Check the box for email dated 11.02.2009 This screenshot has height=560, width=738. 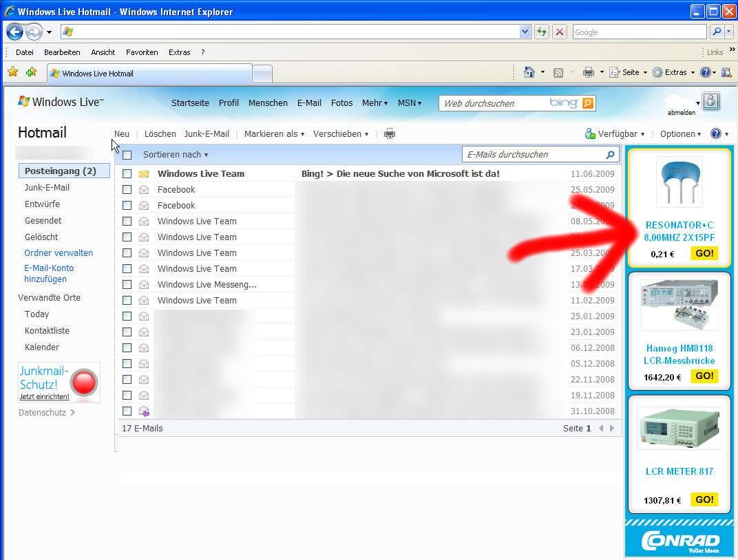pos(127,300)
